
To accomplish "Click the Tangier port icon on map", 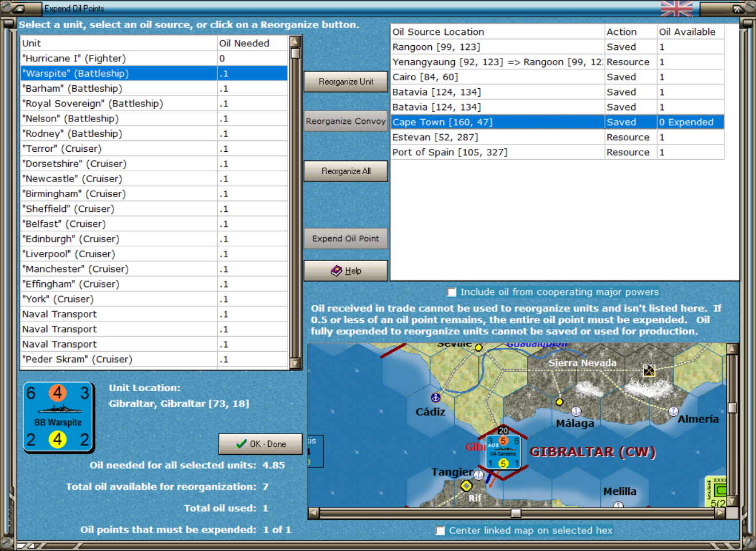I will (x=479, y=475).
